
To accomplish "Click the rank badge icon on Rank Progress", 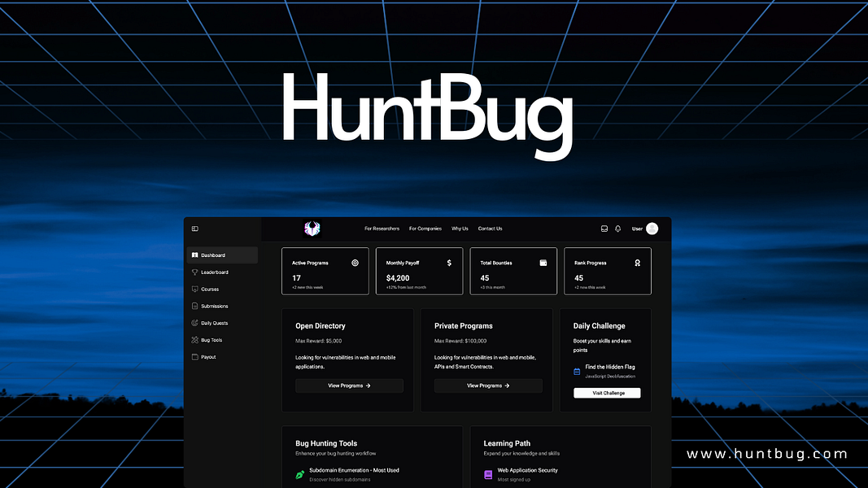I will pos(637,262).
